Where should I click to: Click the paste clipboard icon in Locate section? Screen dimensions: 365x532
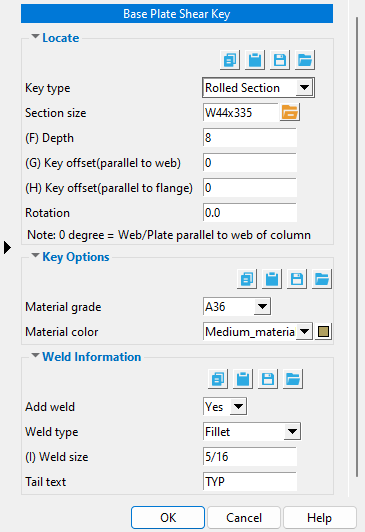[x=255, y=60]
